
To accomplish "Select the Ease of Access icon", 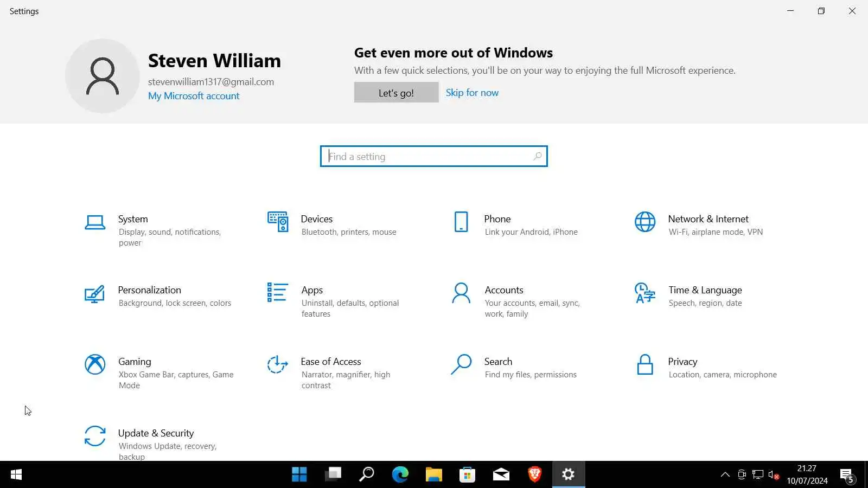I will (277, 364).
